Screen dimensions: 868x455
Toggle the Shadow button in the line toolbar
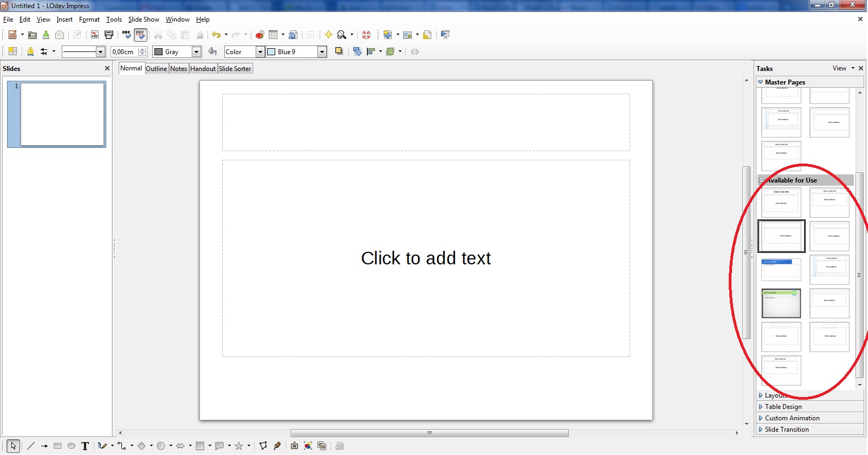pyautogui.click(x=339, y=51)
